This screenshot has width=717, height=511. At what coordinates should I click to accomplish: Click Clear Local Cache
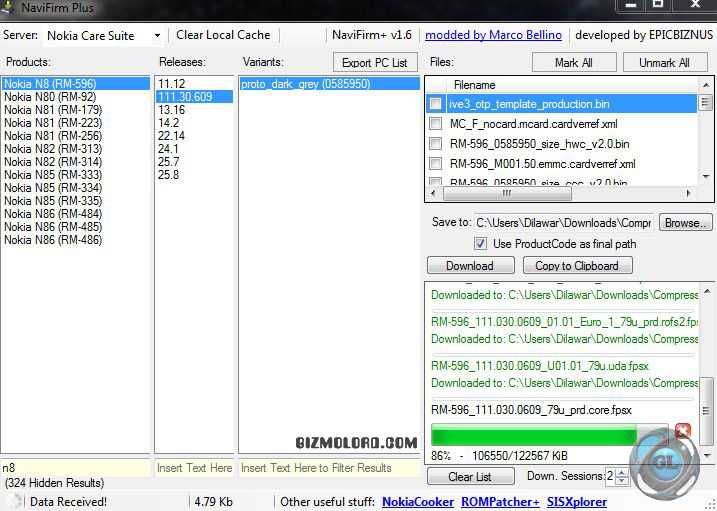point(223,35)
